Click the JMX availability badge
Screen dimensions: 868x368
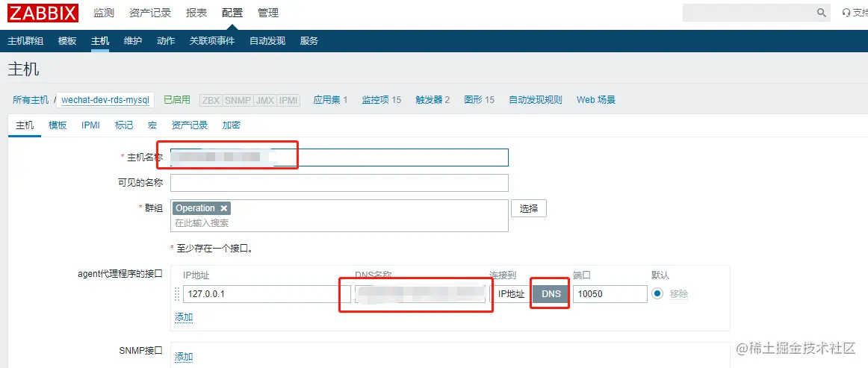(264, 100)
